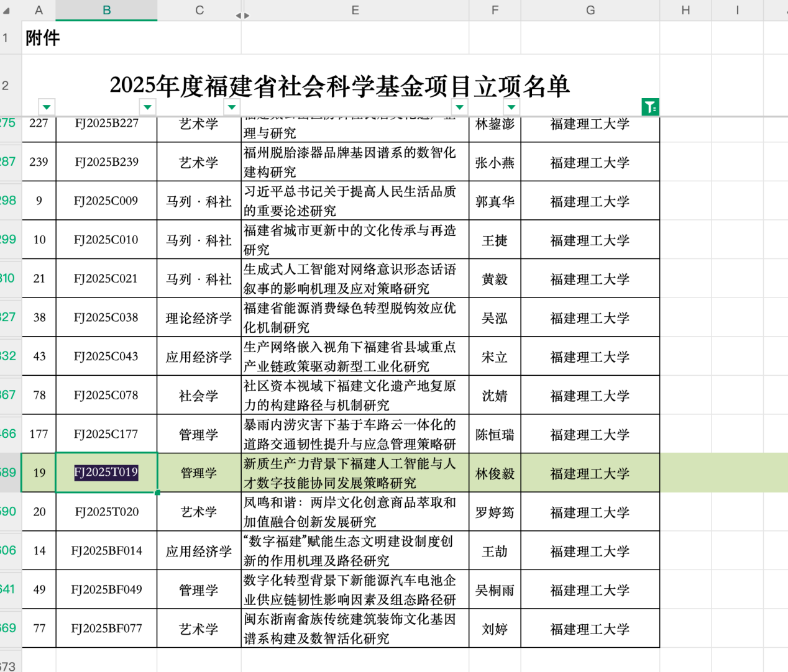Click the name cell 黄毅
788x672 pixels.
coord(495,279)
